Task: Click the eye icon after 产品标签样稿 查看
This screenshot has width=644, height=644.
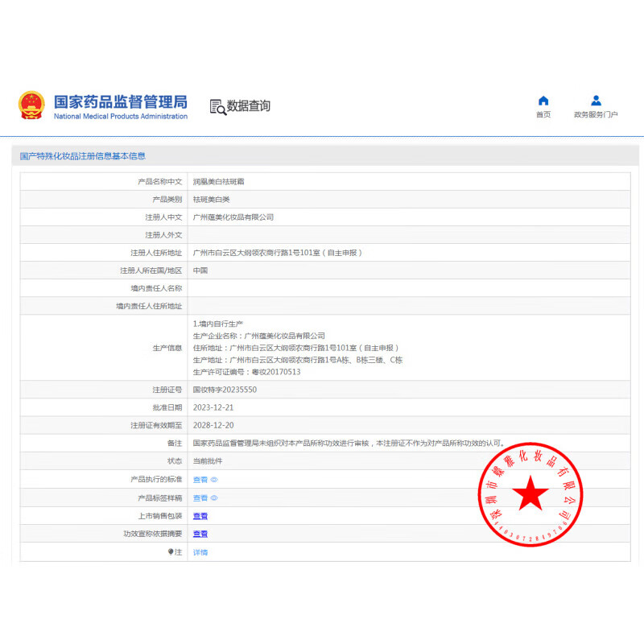Action: [214, 497]
